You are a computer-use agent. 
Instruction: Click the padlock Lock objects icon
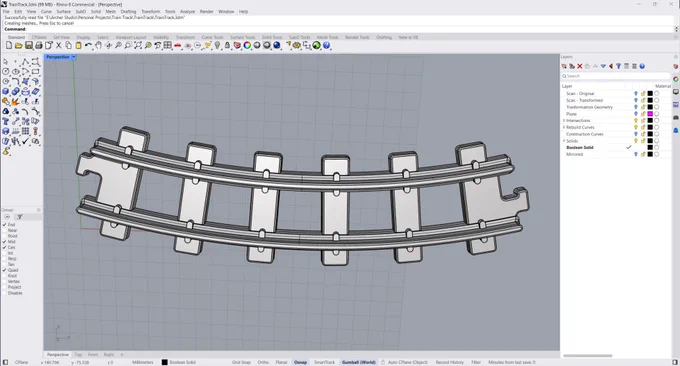click(227, 45)
